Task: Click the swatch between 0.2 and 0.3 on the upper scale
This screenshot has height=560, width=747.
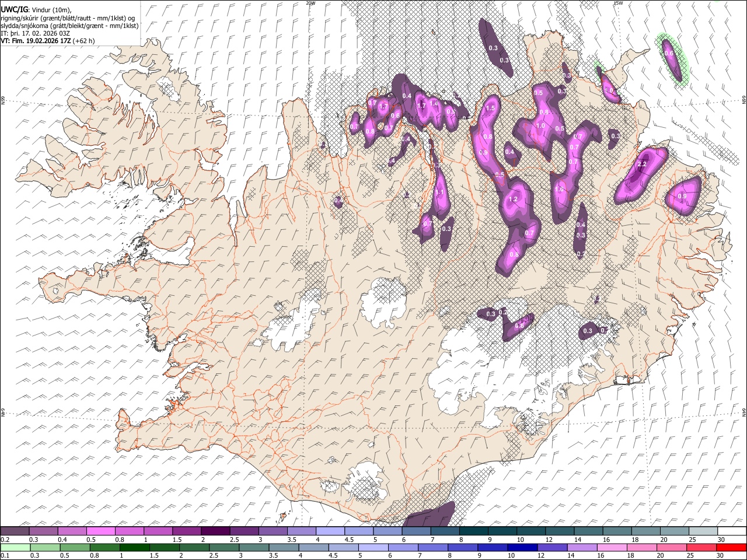Action: coord(15,531)
